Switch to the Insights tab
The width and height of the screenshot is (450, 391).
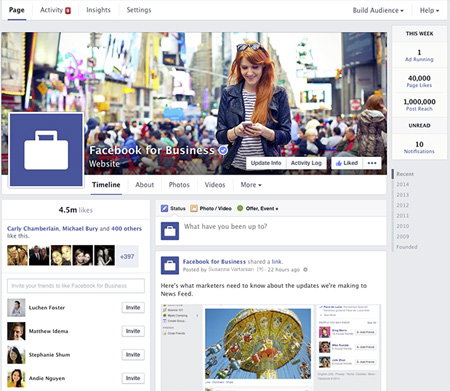pyautogui.click(x=98, y=10)
